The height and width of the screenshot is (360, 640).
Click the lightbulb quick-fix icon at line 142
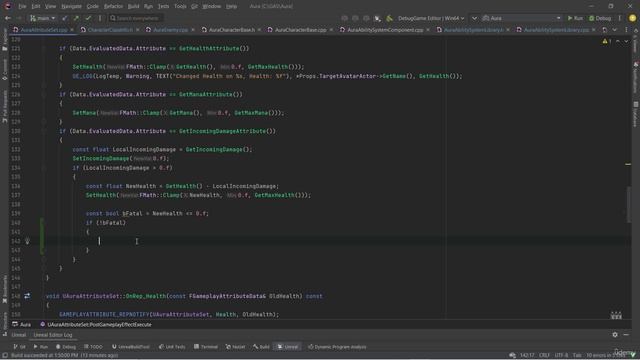(27, 241)
